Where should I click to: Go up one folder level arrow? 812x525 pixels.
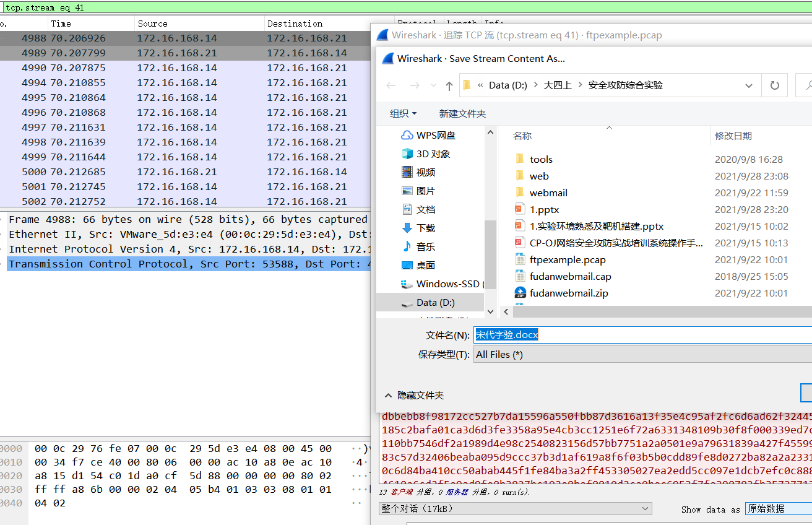(449, 85)
